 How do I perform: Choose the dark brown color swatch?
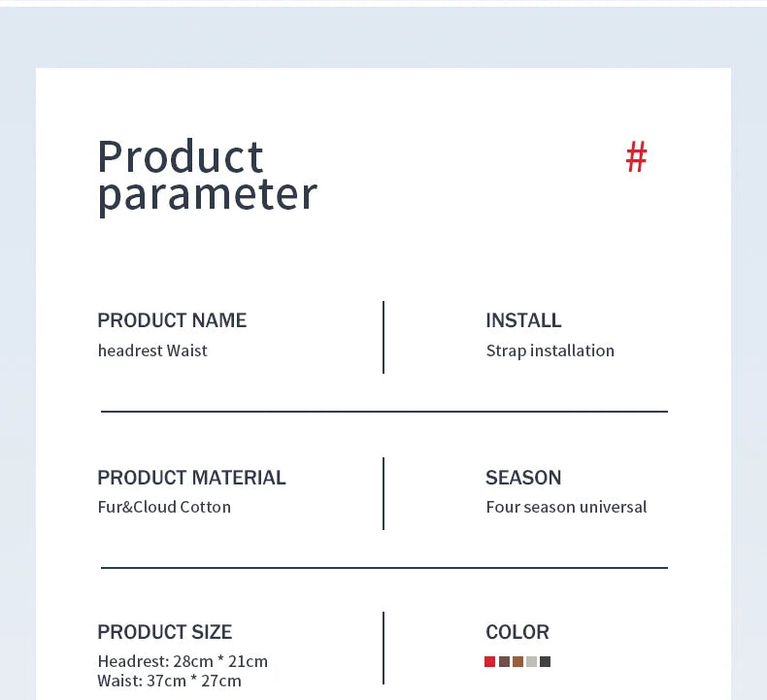tap(504, 662)
